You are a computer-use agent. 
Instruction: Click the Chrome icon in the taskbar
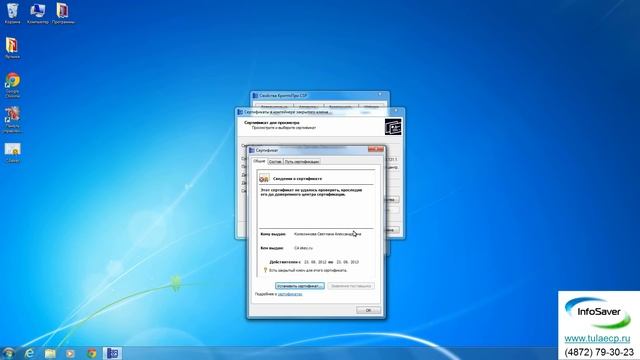coord(92,353)
